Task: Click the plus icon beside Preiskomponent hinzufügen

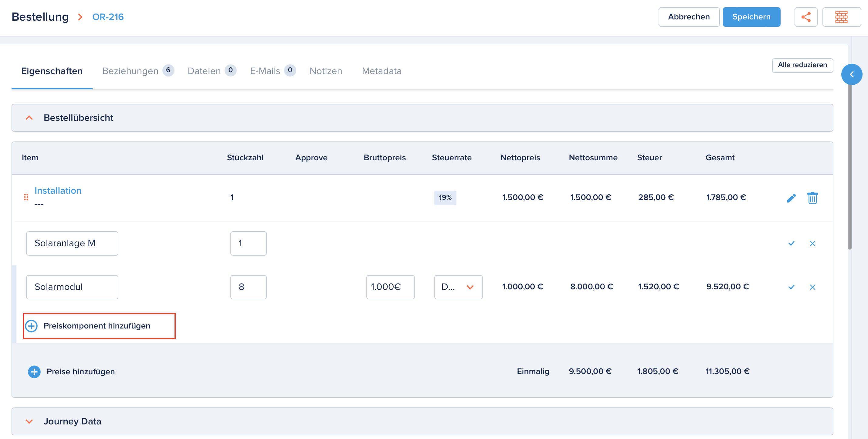Action: (x=31, y=326)
